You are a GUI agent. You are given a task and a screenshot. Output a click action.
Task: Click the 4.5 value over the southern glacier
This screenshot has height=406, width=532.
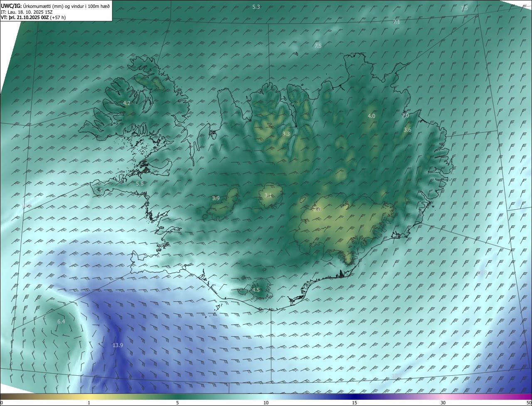tap(256, 290)
